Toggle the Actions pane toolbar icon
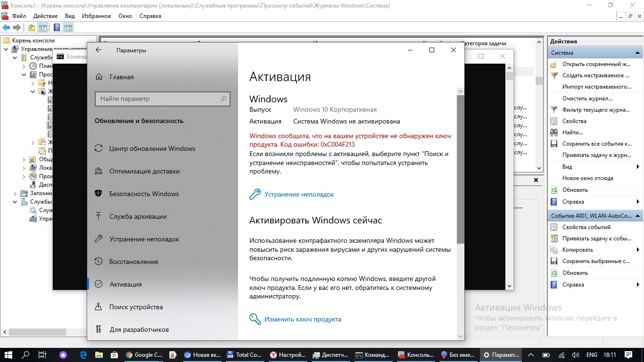The width and height of the screenshot is (644, 362). pos(68,28)
